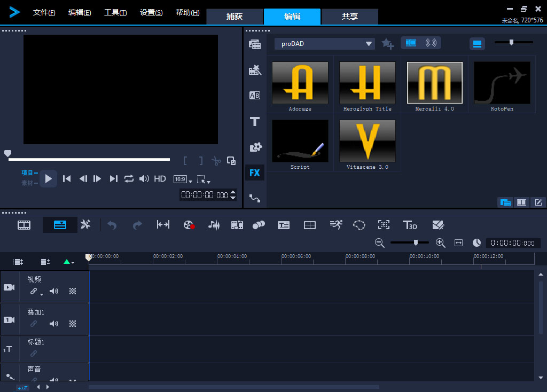Select the Mercalli 4.0 filter thumbnail

[435, 83]
